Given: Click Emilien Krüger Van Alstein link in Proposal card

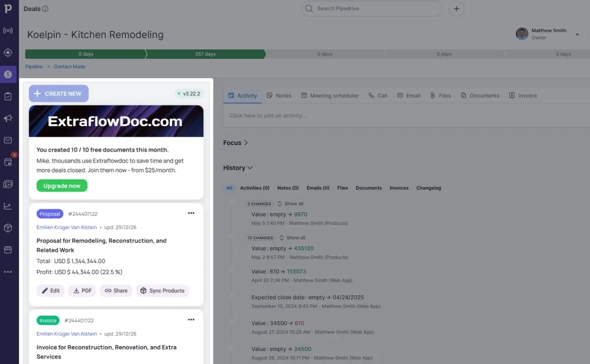Looking at the screenshot, I should [x=67, y=227].
